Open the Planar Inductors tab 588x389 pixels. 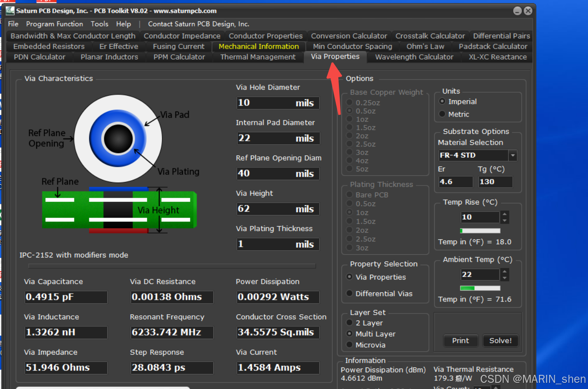tap(109, 57)
